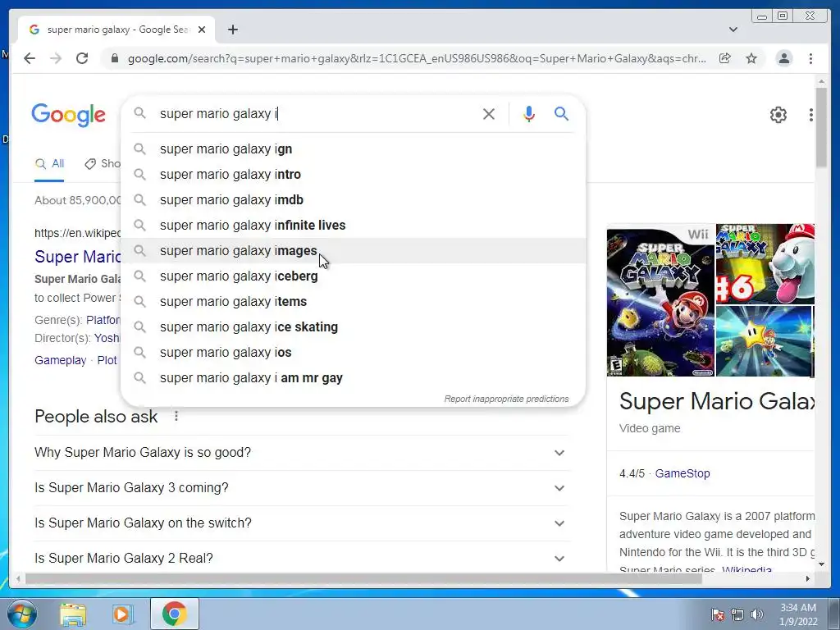
Task: Select the last suggestion in the list
Action: [354, 377]
